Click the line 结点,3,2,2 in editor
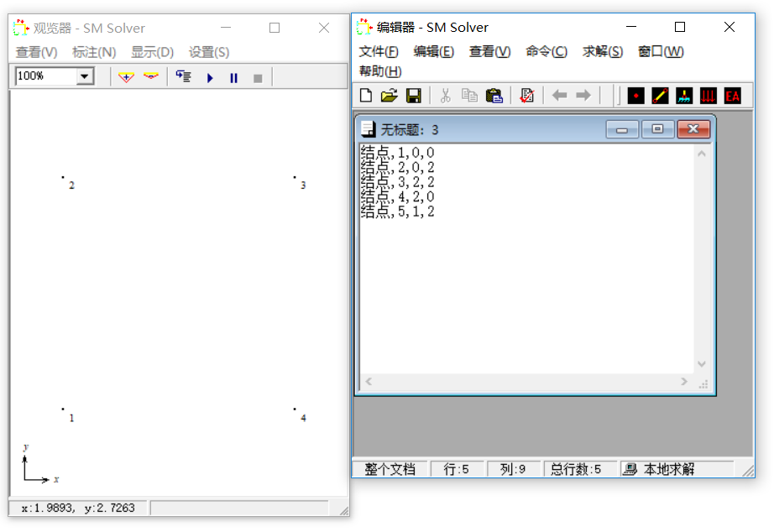The width and height of the screenshot is (774, 532). pos(397,181)
